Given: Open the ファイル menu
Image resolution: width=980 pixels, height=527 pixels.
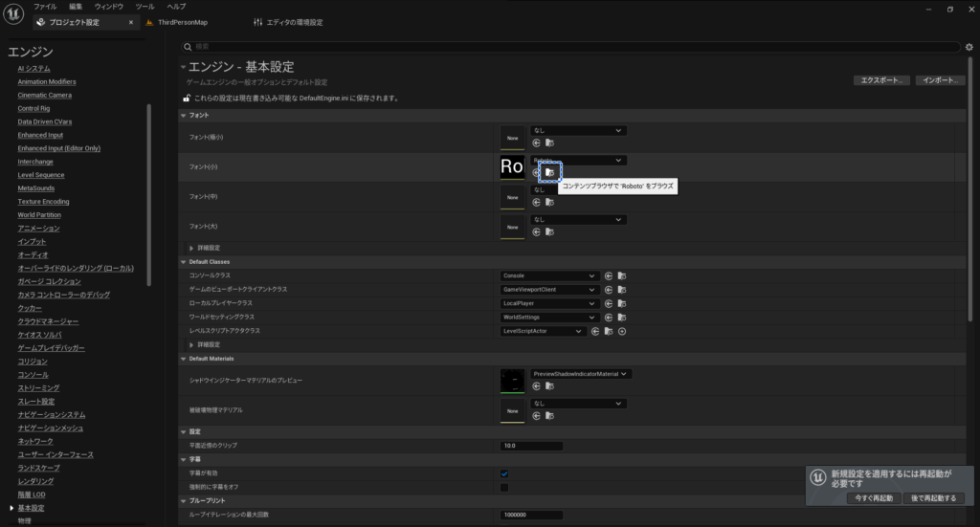Looking at the screenshot, I should (45, 7).
